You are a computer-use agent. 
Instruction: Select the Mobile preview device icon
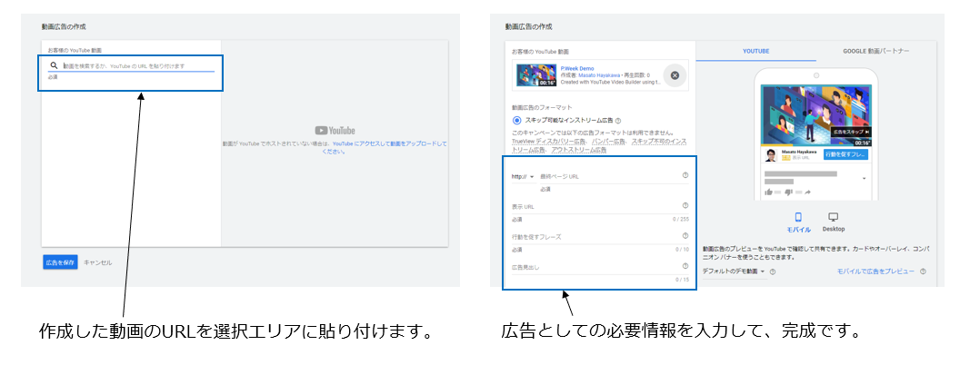pos(799,218)
